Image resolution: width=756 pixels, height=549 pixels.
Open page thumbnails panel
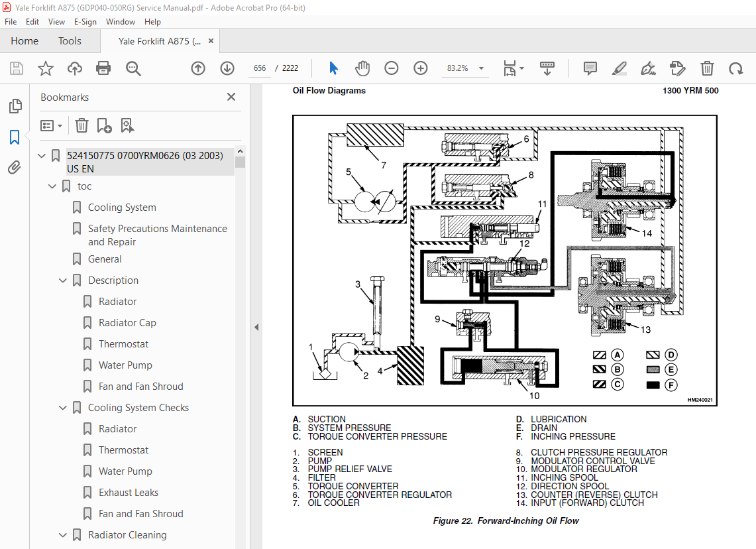coord(15,105)
